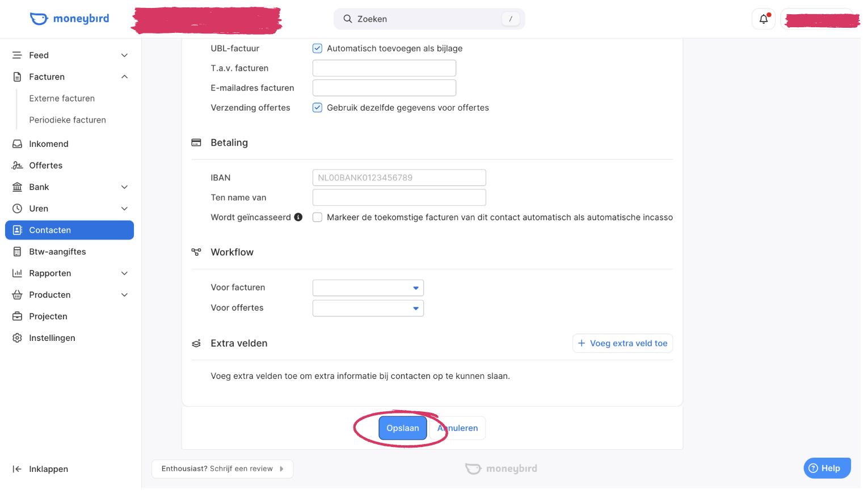Image resolution: width=868 pixels, height=498 pixels.
Task: Uncheck Gebruik dezelfde gegevens voor offertes
Action: [318, 108]
